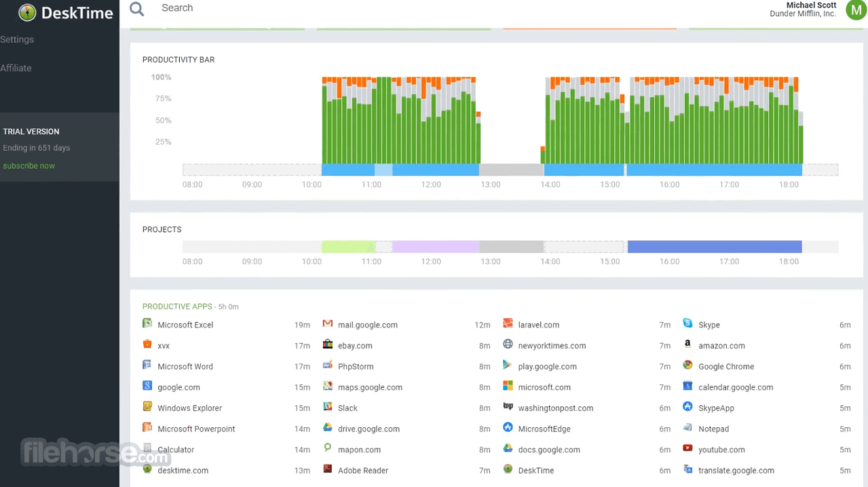Click the 19m duration for Microsoft Excel
The image size is (868, 487).
302,325
